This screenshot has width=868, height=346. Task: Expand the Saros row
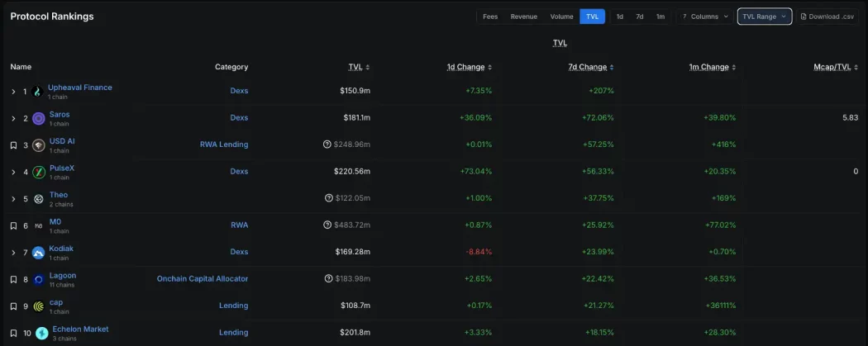tap(13, 118)
